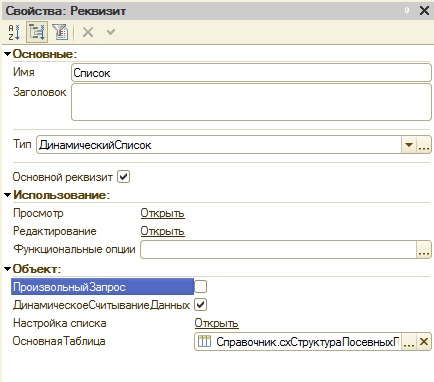The width and height of the screenshot is (434, 382).
Task: Click the Открыть link for Просмотр
Action: [x=162, y=213]
